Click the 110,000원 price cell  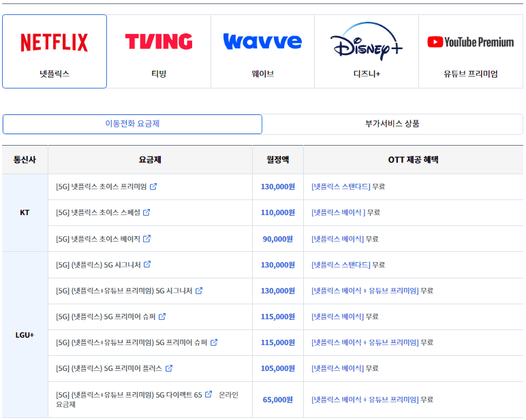tap(278, 212)
